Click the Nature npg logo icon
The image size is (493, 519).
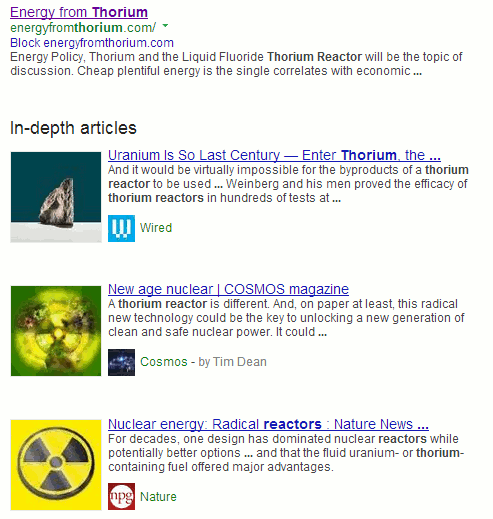[121, 496]
